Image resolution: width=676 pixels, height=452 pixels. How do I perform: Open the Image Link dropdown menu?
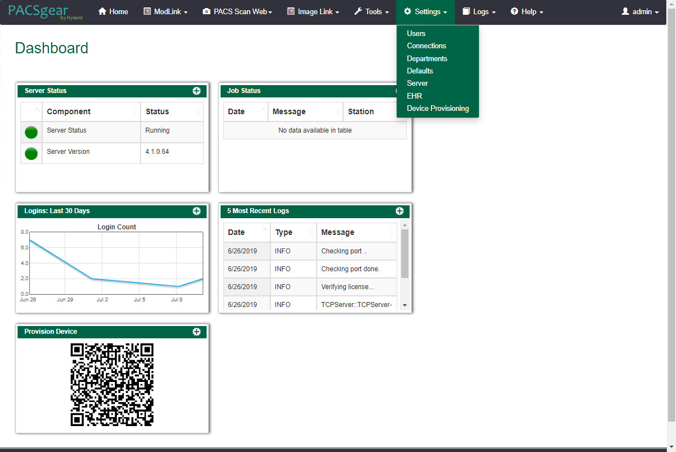(x=313, y=12)
